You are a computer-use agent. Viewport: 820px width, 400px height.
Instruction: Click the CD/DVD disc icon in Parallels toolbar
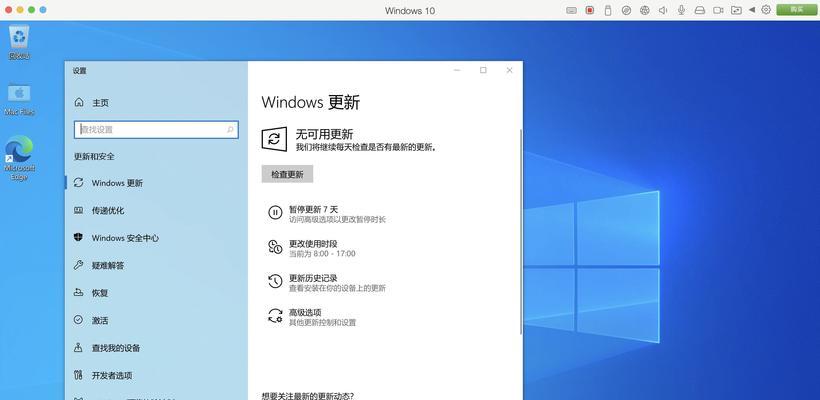pos(626,10)
